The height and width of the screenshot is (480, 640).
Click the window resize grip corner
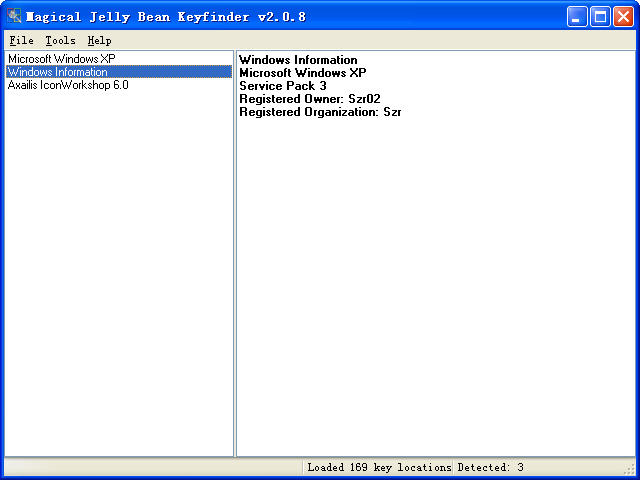pos(630,469)
